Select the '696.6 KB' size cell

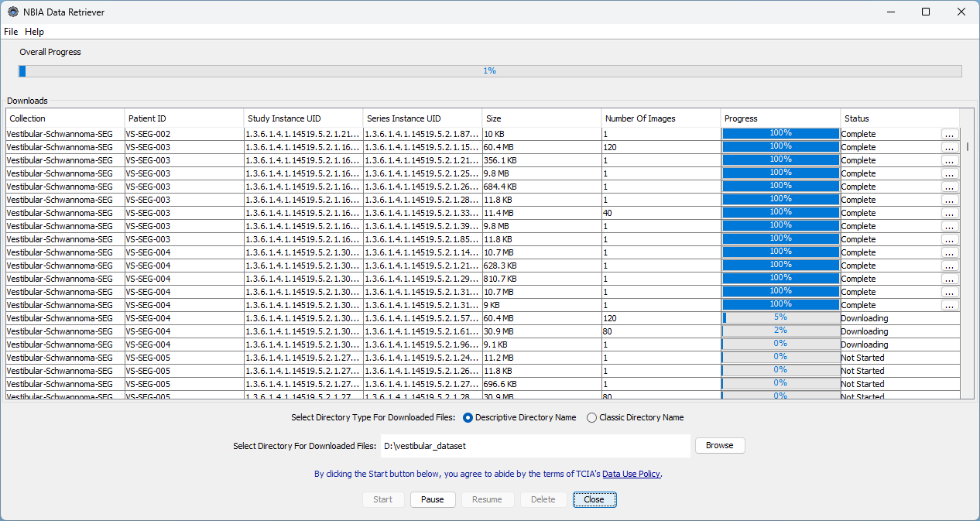(542, 384)
